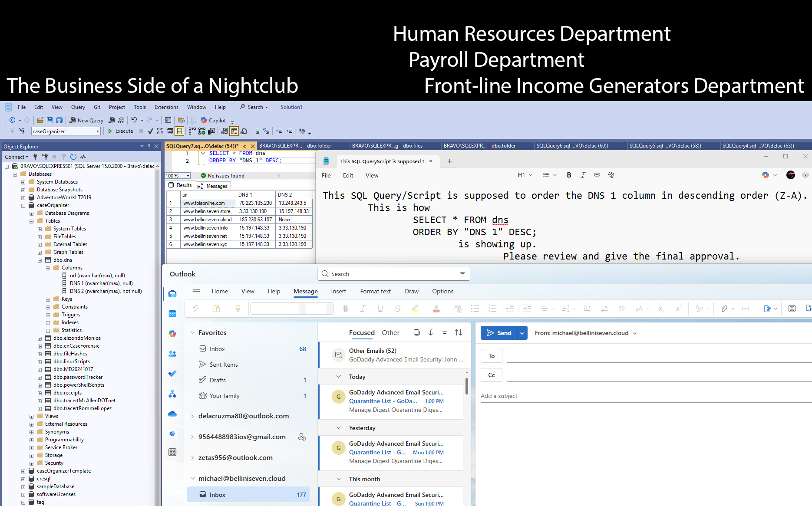Refresh the Object Explorer tree
The width and height of the screenshot is (812, 506).
(73, 157)
